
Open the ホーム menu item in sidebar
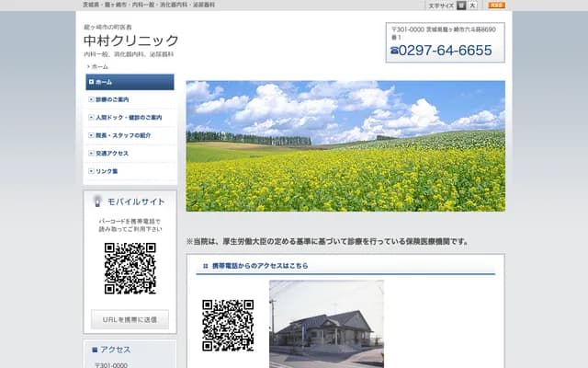tap(129, 82)
